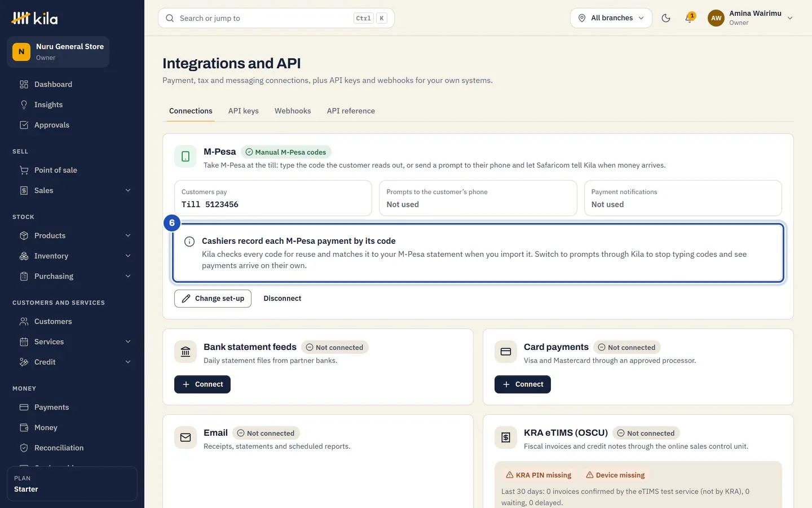Open the Dashboard icon in sidebar

click(24, 84)
